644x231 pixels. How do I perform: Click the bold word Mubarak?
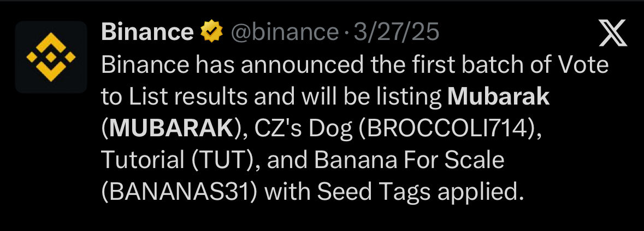coord(498,96)
